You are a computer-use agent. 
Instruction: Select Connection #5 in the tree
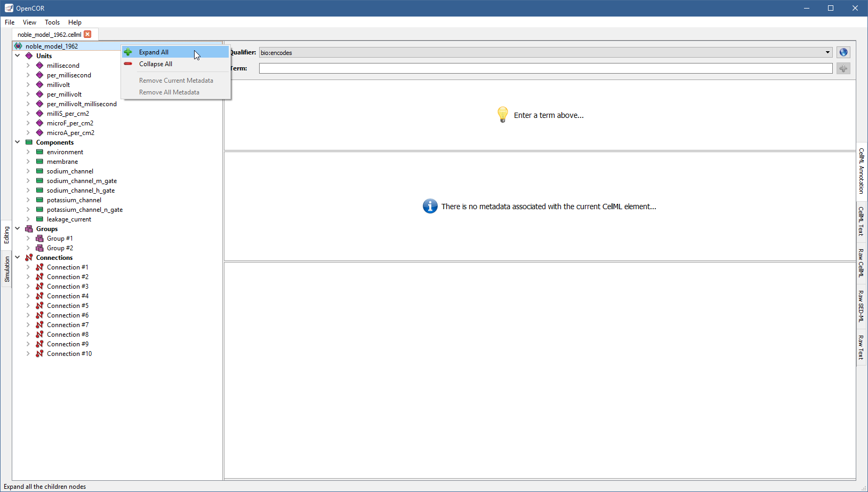67,306
